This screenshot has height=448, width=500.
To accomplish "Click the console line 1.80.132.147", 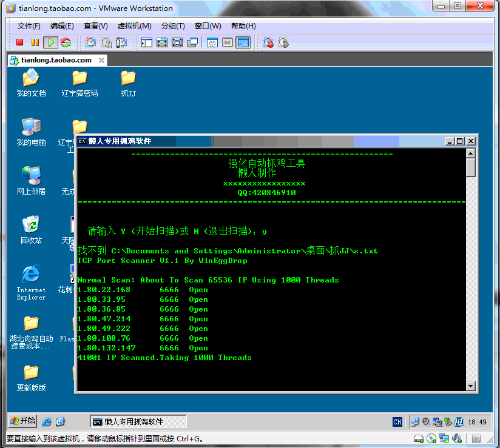I will tap(143, 348).
